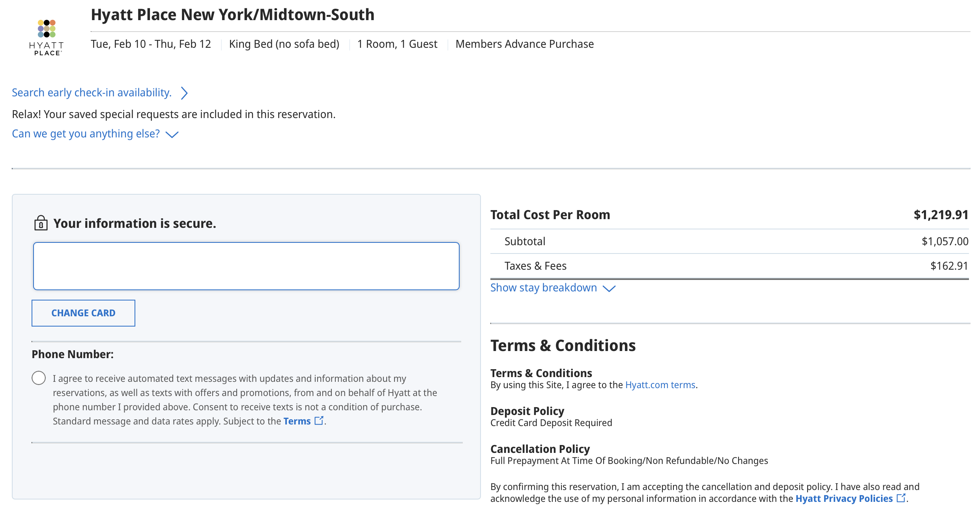Click the 'Phone Number:' label
The image size is (980, 522).
pyautogui.click(x=73, y=354)
